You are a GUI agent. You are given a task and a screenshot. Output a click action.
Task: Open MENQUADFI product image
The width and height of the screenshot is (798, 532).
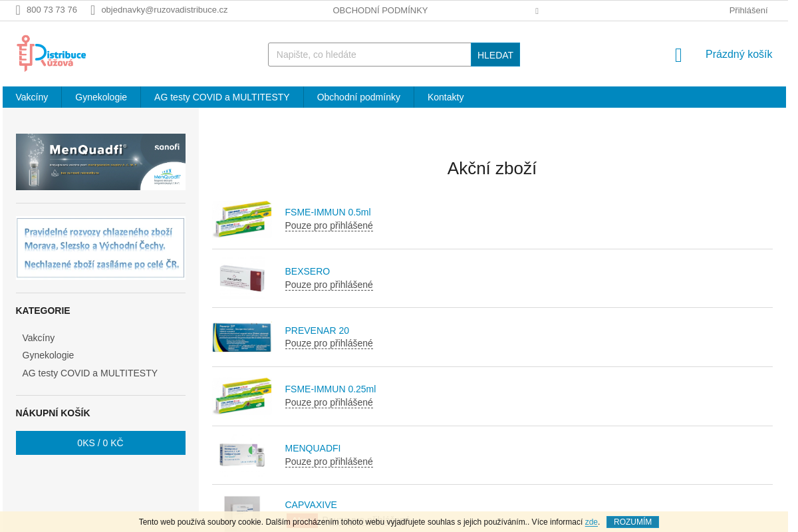point(242,455)
